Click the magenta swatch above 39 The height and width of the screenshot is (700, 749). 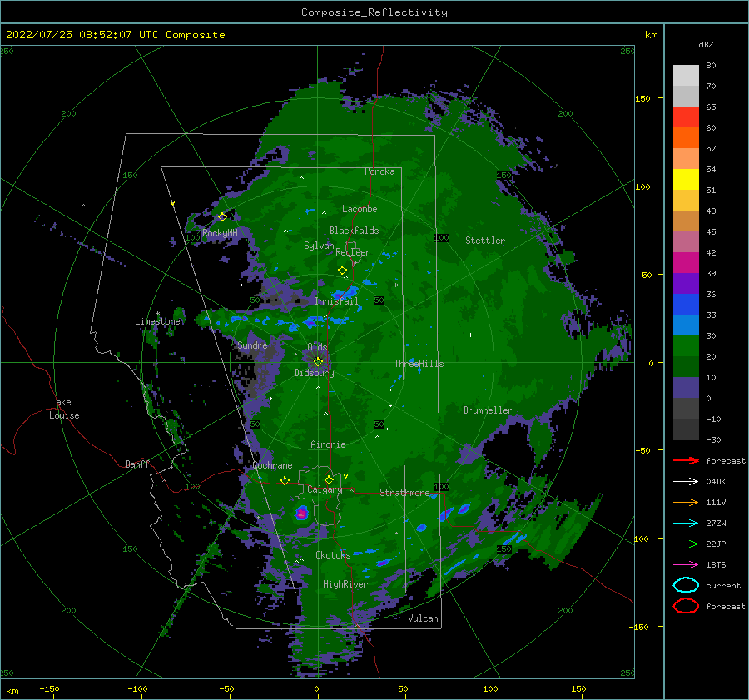(686, 262)
